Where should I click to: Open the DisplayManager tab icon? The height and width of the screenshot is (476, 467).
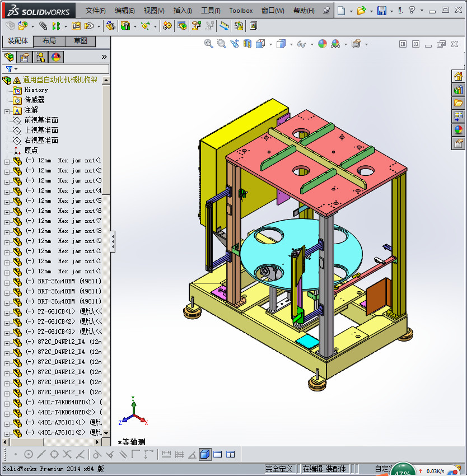[56, 57]
